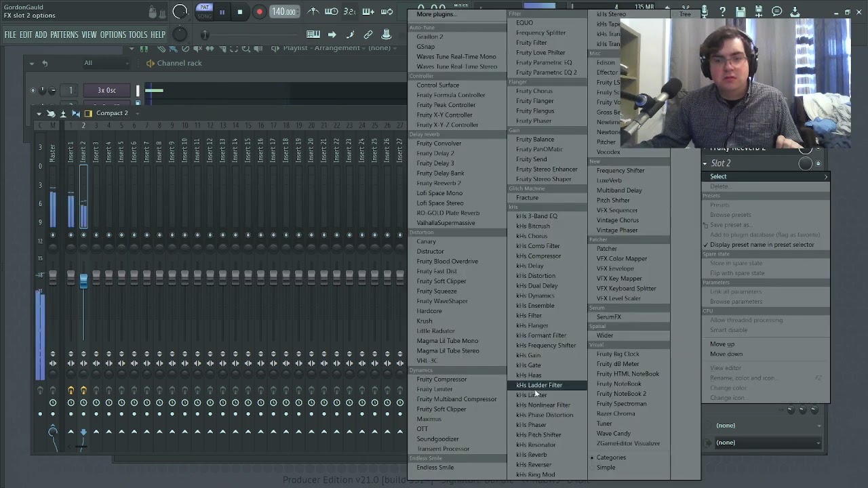Click the typing keyboard to piano icon
The image size is (868, 488).
tap(313, 35)
